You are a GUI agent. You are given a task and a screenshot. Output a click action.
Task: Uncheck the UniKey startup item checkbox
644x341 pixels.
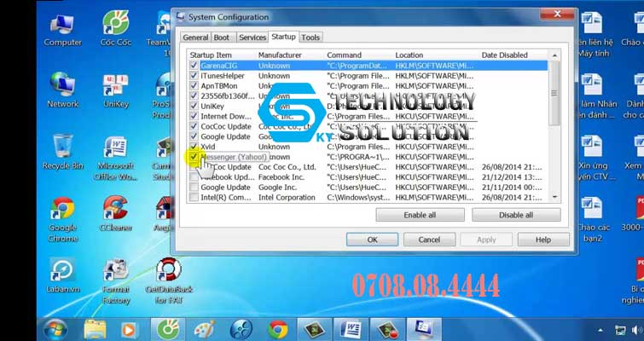(x=194, y=106)
